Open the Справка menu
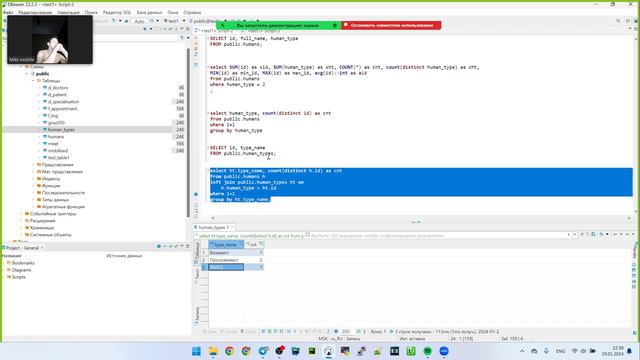The height and width of the screenshot is (360, 640). tap(192, 13)
